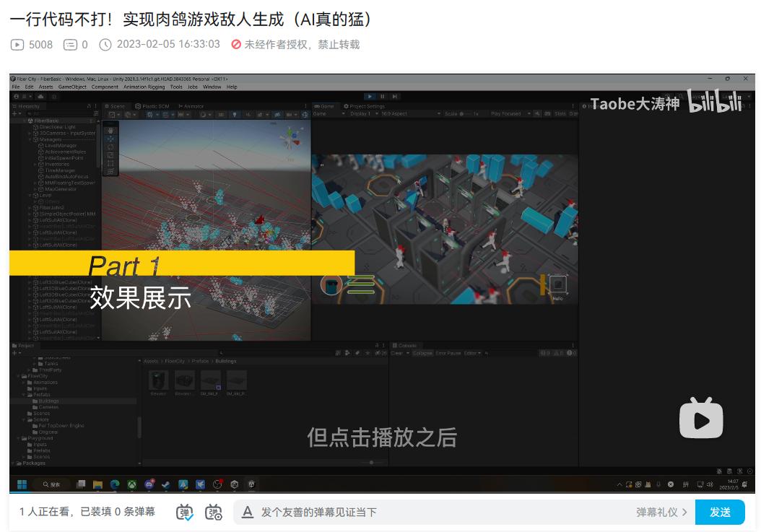Viewport: 761px width, 532px height.
Task: Toggle the Hierarchy panel lock icon
Action: click(89, 106)
